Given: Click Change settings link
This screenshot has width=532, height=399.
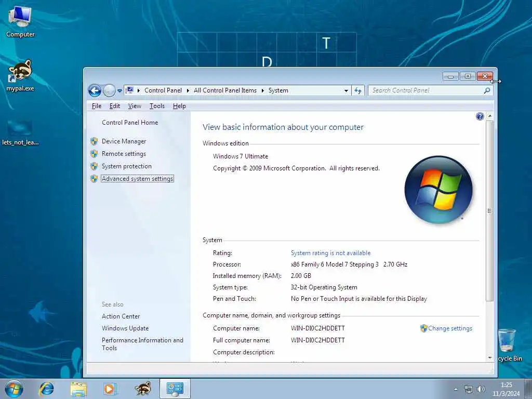Looking at the screenshot, I should click(450, 328).
